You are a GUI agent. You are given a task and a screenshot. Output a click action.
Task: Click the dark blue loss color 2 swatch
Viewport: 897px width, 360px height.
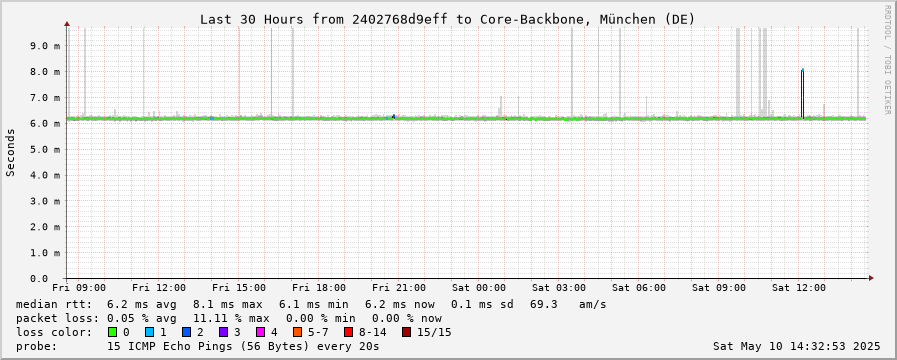click(x=186, y=332)
